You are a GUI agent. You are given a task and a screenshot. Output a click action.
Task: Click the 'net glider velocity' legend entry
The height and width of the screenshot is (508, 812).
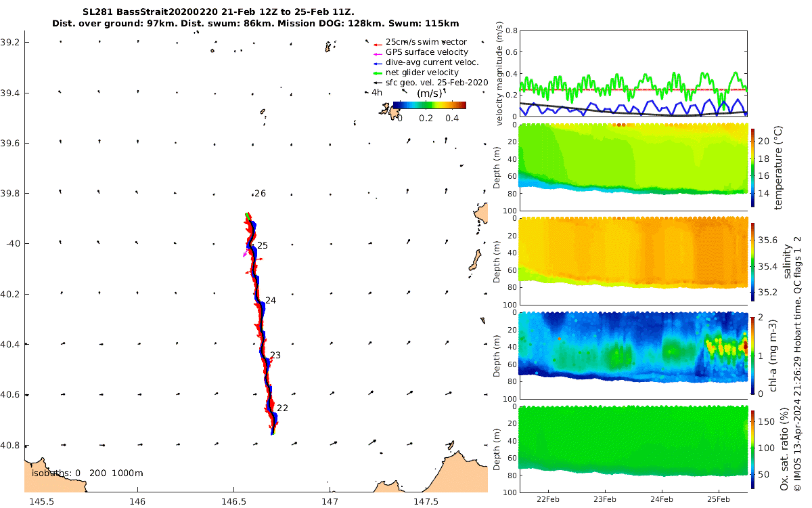pyautogui.click(x=416, y=72)
